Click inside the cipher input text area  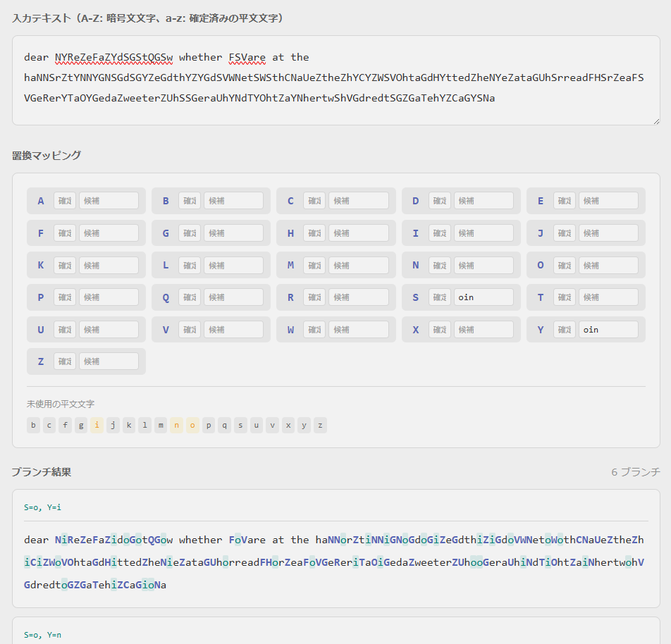coord(335,80)
